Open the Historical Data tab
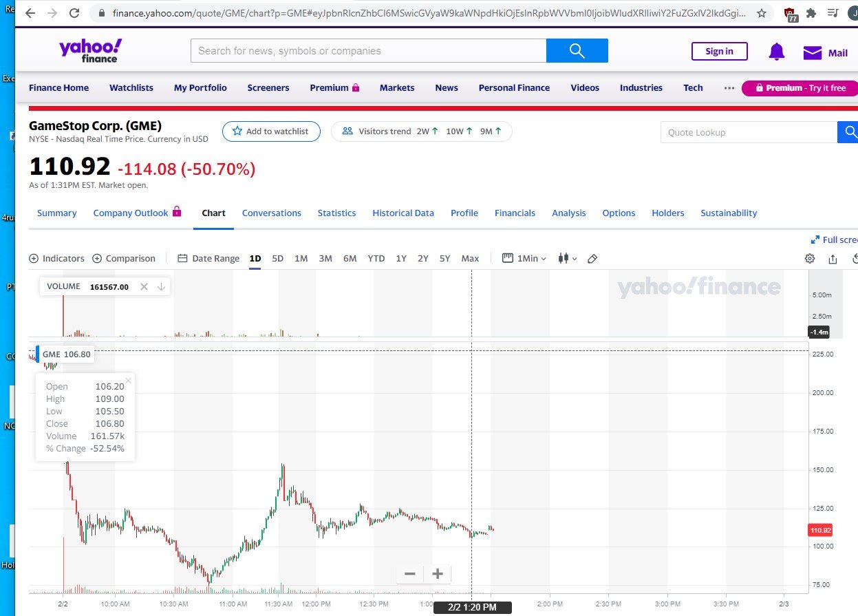The image size is (858, 616). 403,213
